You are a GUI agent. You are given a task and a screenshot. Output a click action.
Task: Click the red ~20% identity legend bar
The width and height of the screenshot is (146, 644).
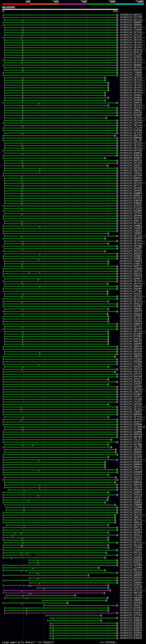pos(16,4)
